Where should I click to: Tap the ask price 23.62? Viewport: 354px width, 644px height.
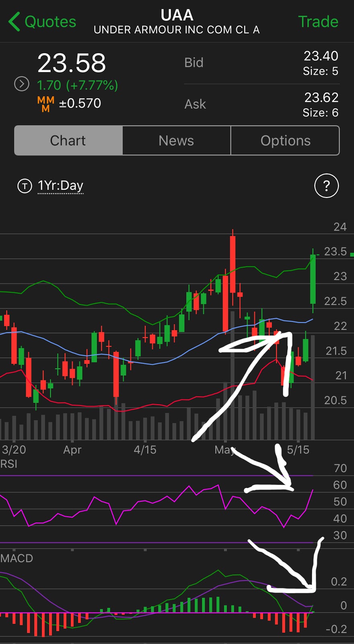[321, 97]
